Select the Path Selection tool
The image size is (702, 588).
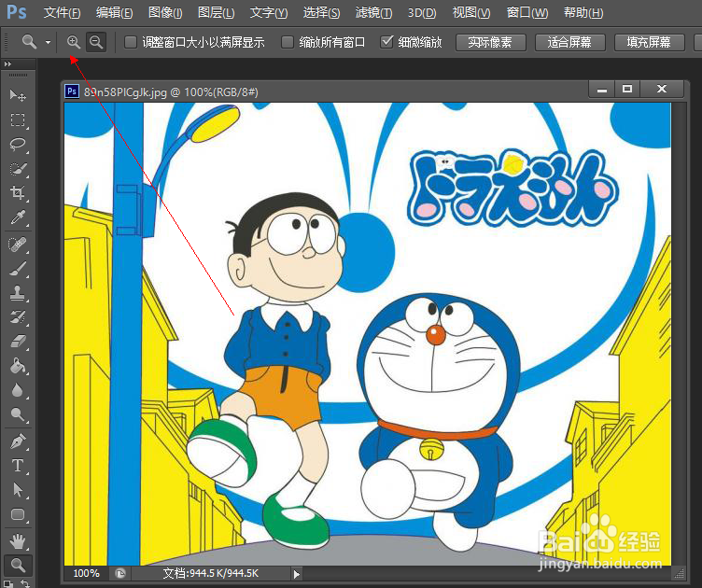18,490
